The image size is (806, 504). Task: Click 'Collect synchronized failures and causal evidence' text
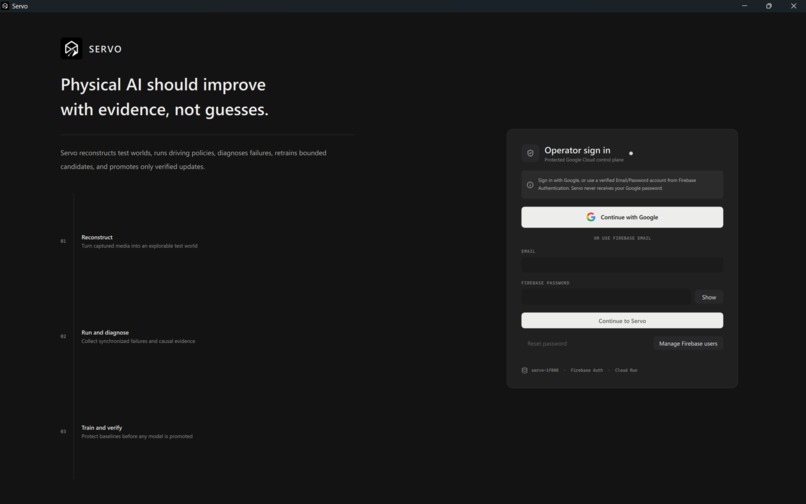138,341
